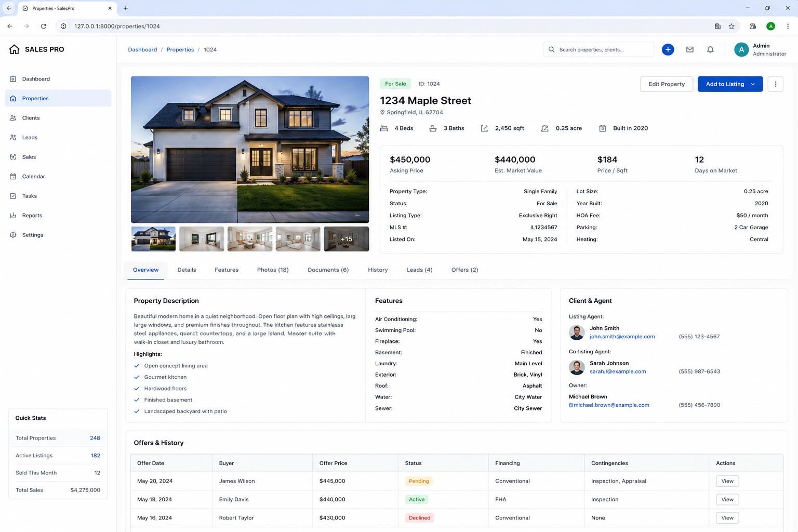
Task: Switch to the Details tab
Action: click(187, 270)
